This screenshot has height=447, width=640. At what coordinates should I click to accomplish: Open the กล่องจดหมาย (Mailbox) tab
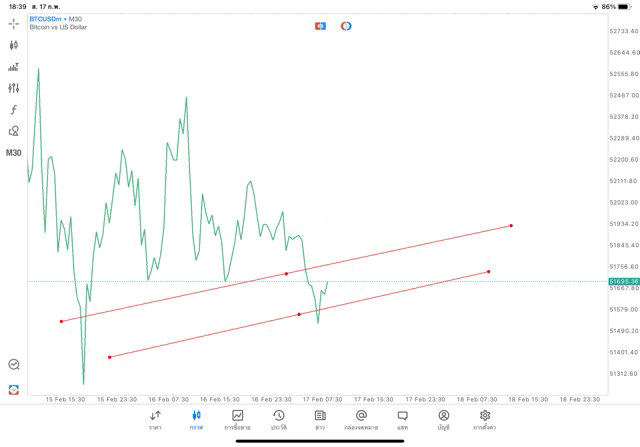361,419
